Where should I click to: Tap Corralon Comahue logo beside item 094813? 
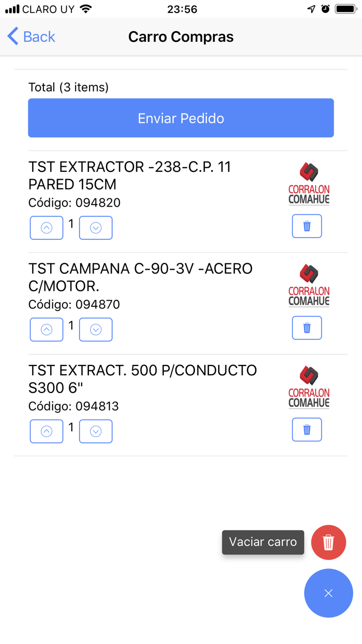point(309,387)
